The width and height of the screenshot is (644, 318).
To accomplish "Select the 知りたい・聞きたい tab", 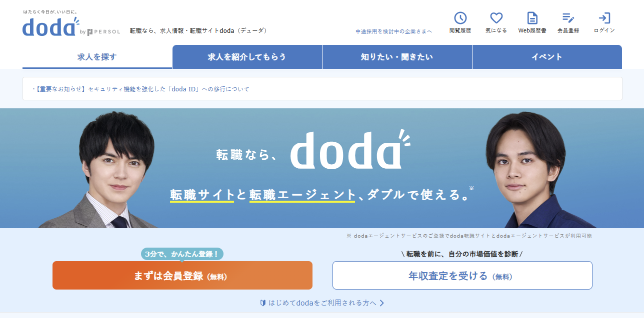I will (x=397, y=56).
